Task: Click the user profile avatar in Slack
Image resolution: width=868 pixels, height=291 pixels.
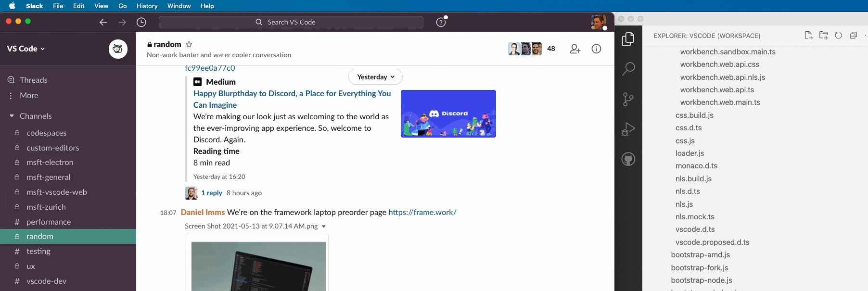Action: tap(598, 22)
